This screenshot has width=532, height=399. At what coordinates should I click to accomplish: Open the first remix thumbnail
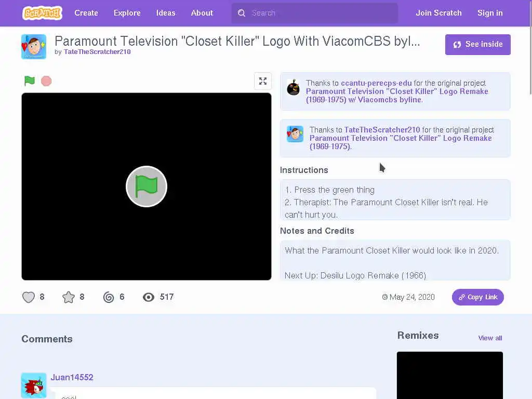pyautogui.click(x=450, y=375)
